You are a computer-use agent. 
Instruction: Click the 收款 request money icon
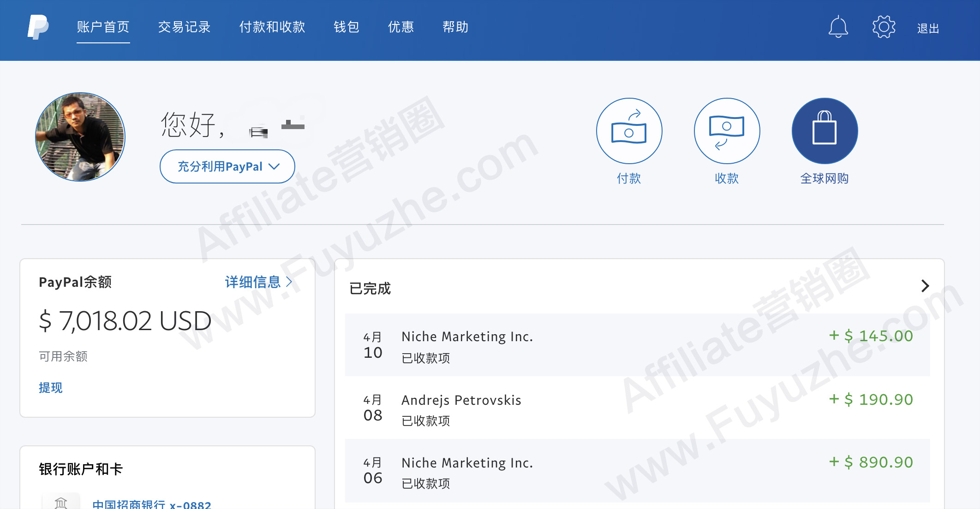[x=727, y=131]
